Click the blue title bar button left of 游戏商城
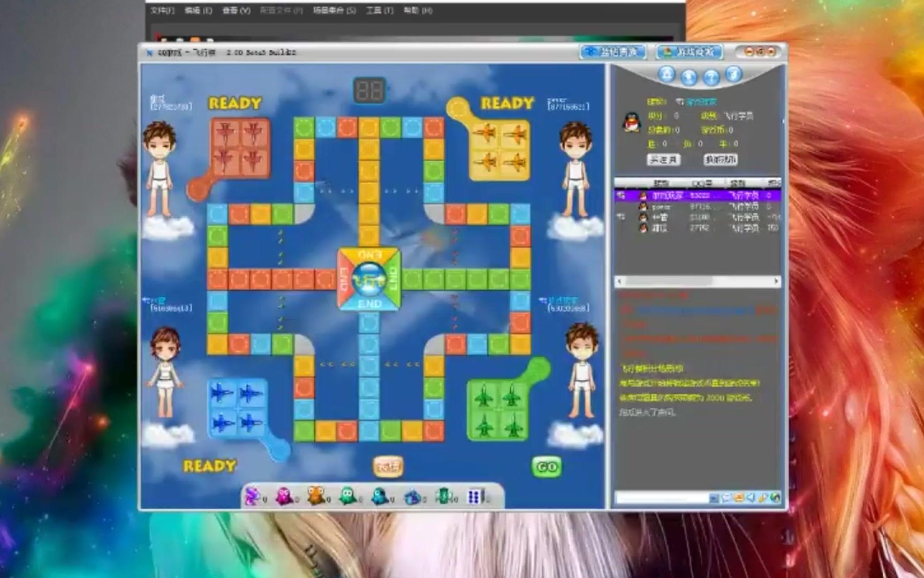This screenshot has width=924, height=578. pos(614,52)
